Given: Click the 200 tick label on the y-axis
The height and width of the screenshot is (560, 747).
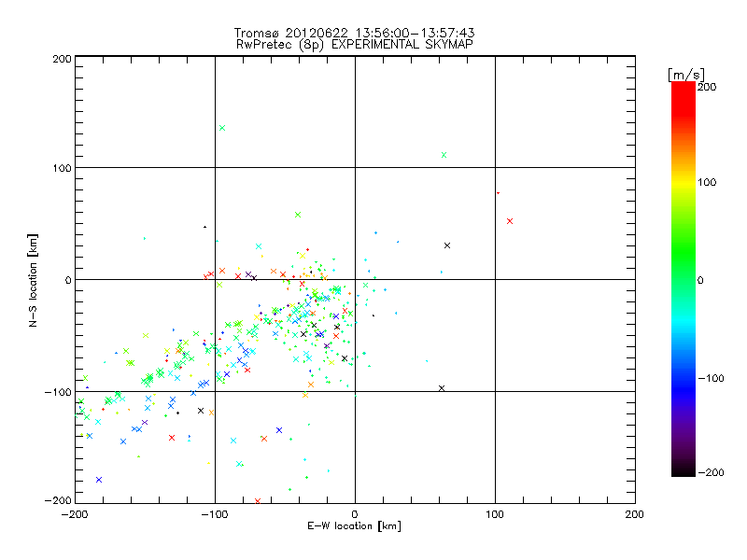Looking at the screenshot, I should (62, 59).
